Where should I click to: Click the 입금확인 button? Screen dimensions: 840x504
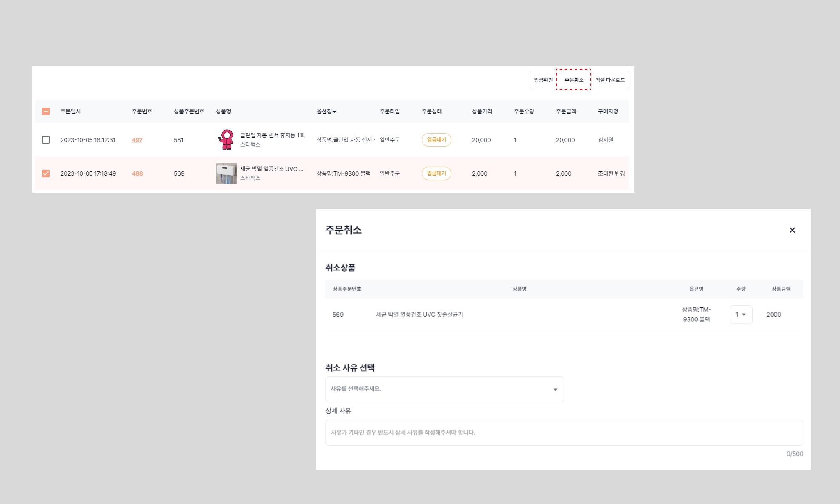point(543,80)
